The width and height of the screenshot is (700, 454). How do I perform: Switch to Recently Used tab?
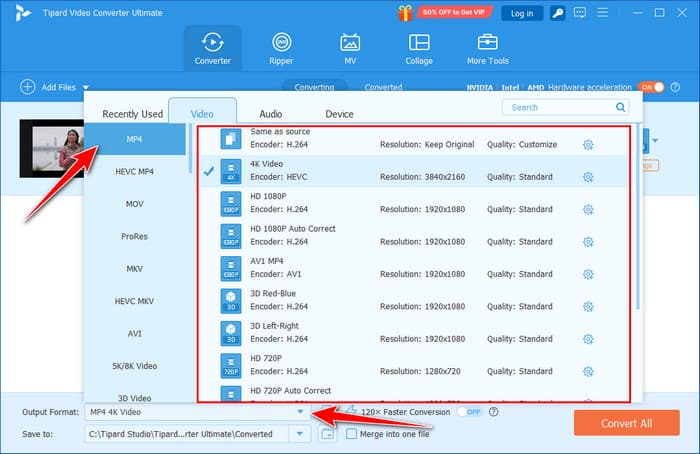point(133,114)
